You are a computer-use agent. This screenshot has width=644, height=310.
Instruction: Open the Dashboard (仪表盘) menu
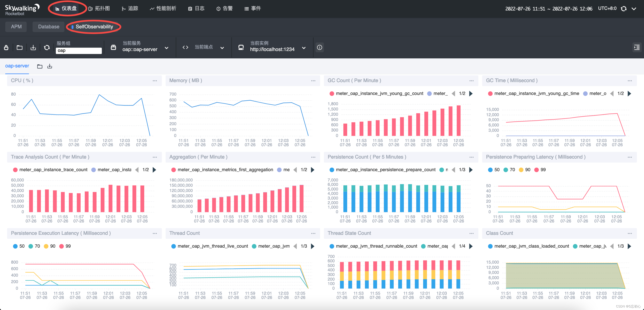tap(66, 9)
